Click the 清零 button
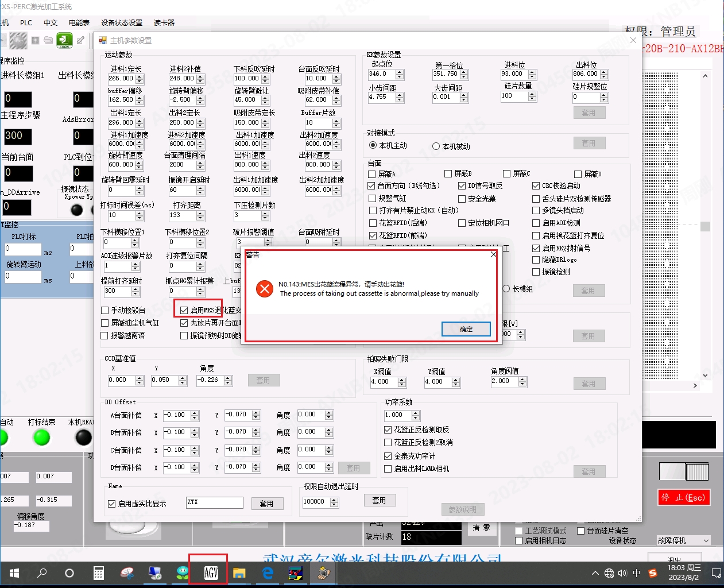This screenshot has width=724, height=588. coord(481,528)
